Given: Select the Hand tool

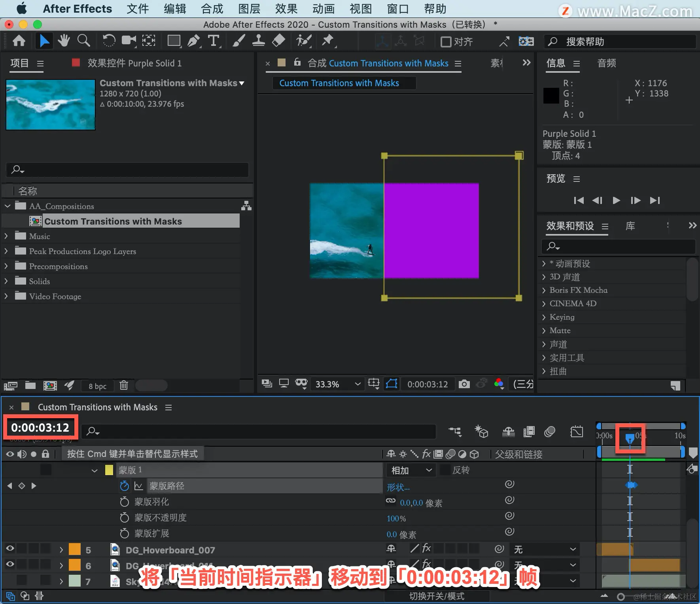Looking at the screenshot, I should (64, 41).
